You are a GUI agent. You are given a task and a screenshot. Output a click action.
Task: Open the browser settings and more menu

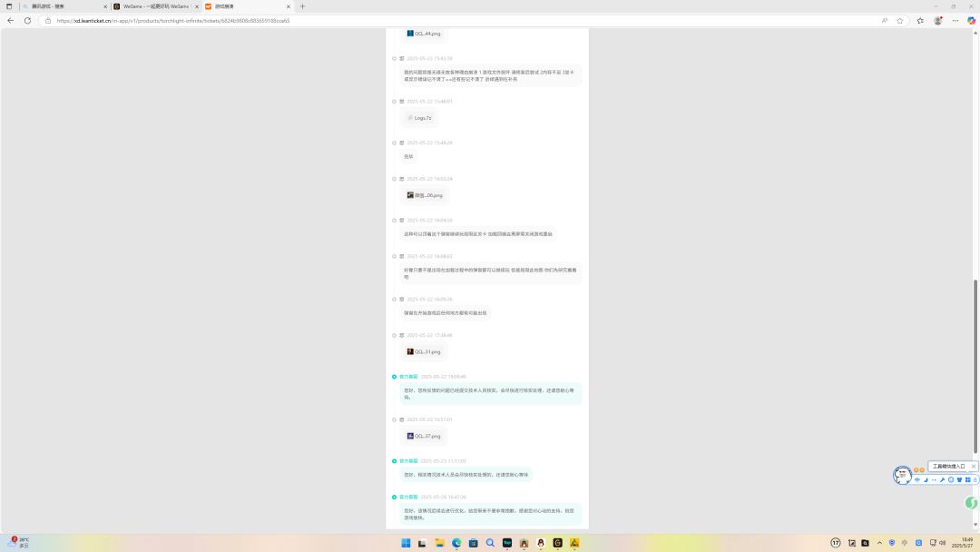click(955, 21)
